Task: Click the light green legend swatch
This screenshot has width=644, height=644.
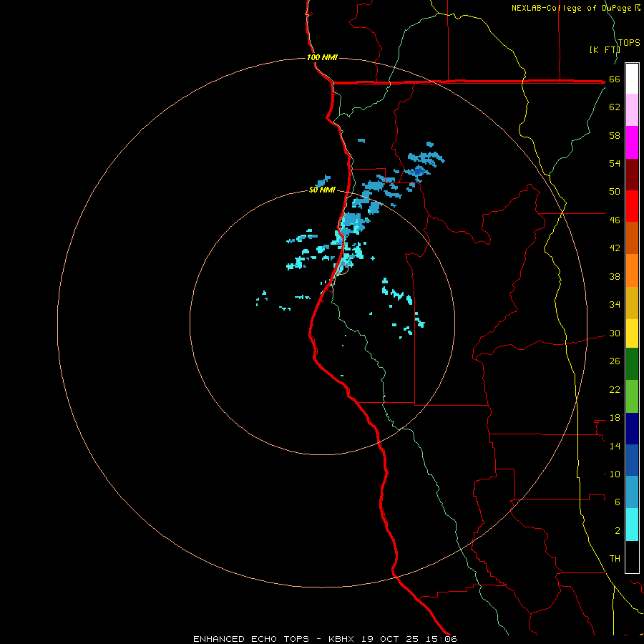Action: [632, 396]
